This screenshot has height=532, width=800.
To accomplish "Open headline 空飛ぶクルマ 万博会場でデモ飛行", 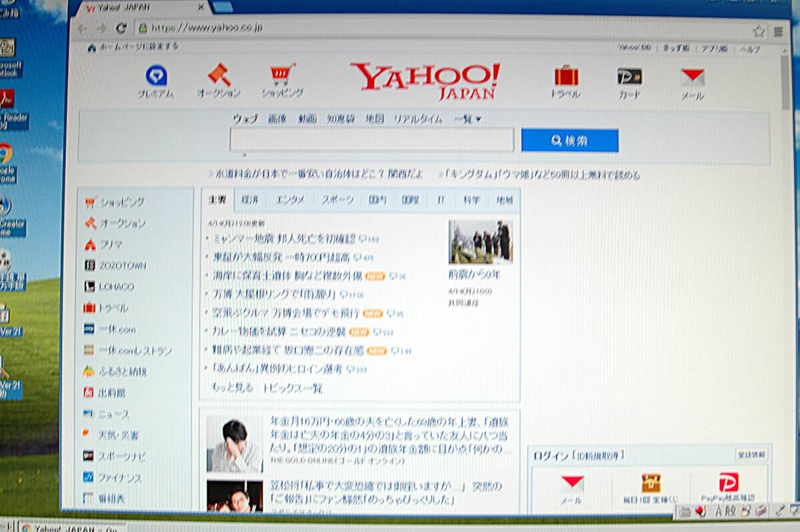I will [x=286, y=313].
